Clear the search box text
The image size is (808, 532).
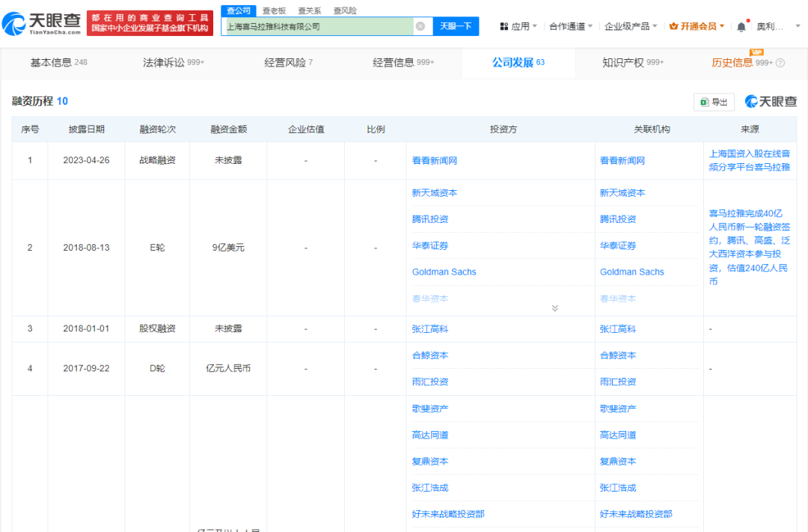click(420, 26)
